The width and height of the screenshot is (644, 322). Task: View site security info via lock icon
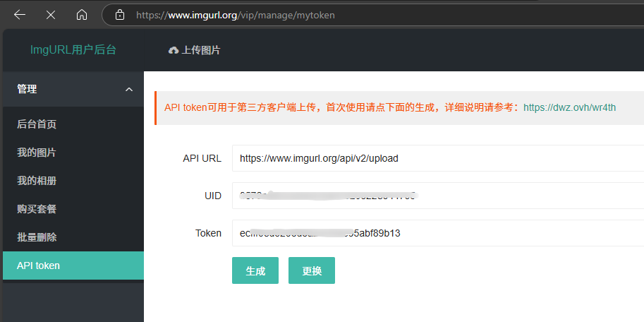point(120,16)
